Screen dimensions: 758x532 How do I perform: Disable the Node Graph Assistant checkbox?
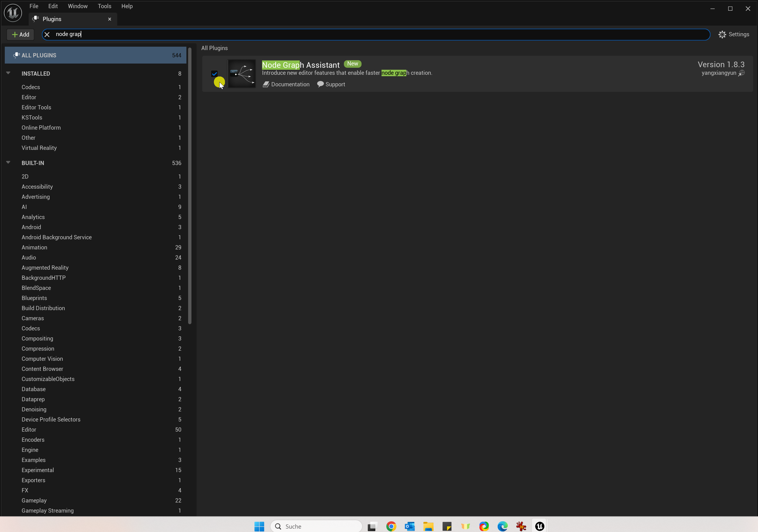tap(214, 73)
